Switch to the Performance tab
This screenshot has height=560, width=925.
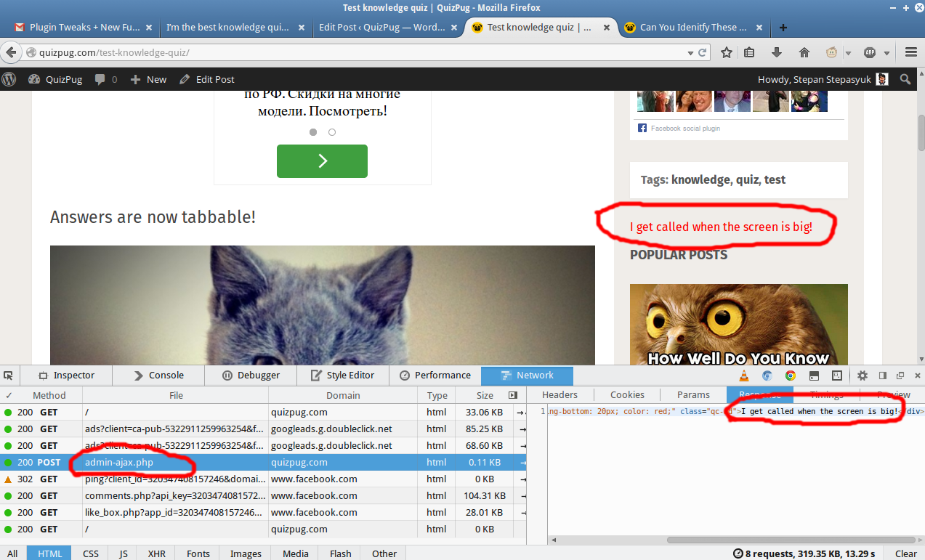[x=435, y=376]
